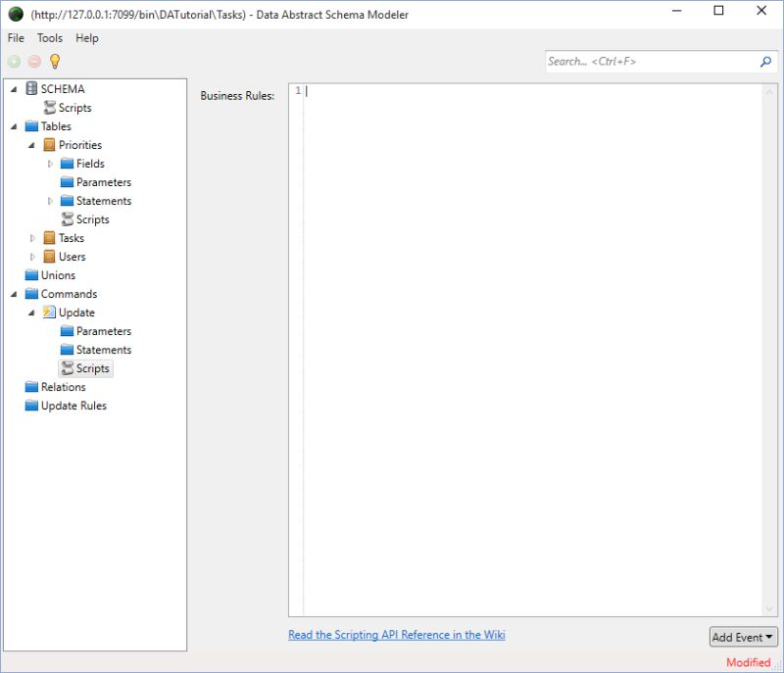Image resolution: width=784 pixels, height=673 pixels.
Task: Open Scripting API Reference wiki link
Action: tap(397, 635)
